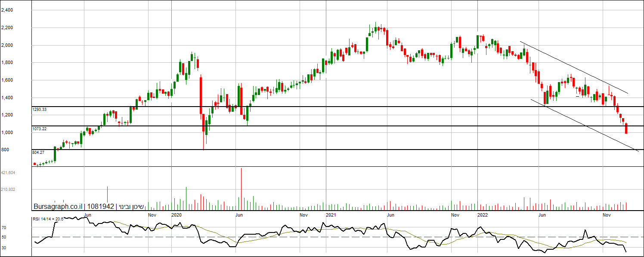
Task: Click the 210,802 volume scale label
Action: 9,189
